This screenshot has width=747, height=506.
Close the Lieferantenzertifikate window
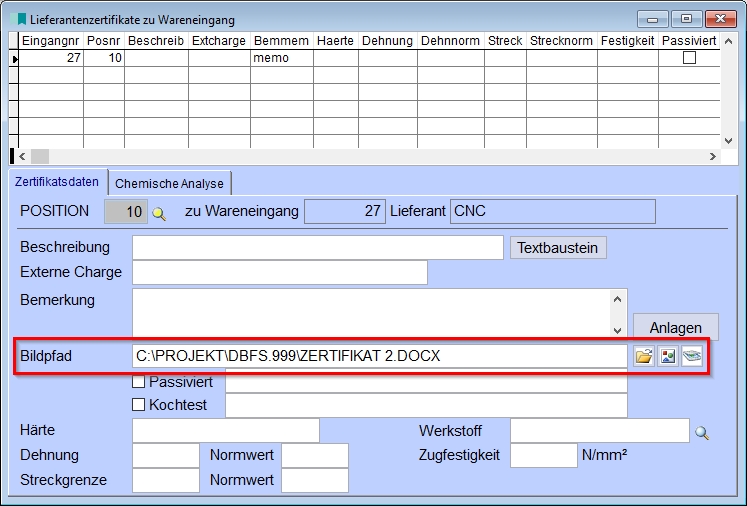720,19
